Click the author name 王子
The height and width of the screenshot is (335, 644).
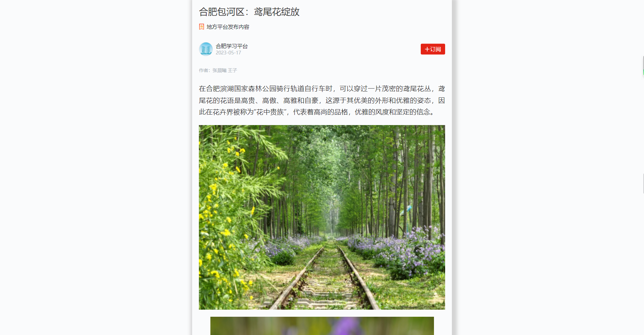[x=232, y=70]
